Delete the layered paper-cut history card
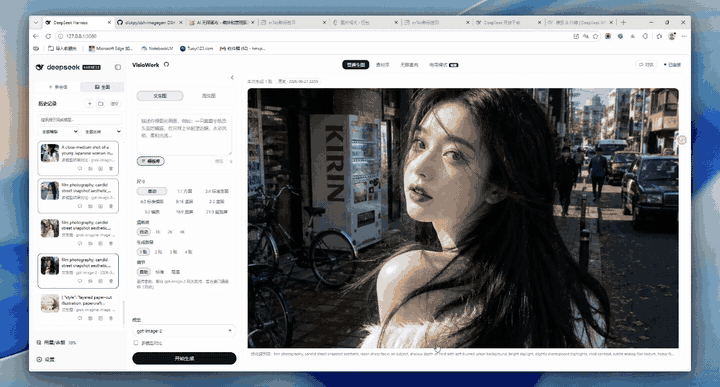This screenshot has height=387, width=720. (x=111, y=318)
